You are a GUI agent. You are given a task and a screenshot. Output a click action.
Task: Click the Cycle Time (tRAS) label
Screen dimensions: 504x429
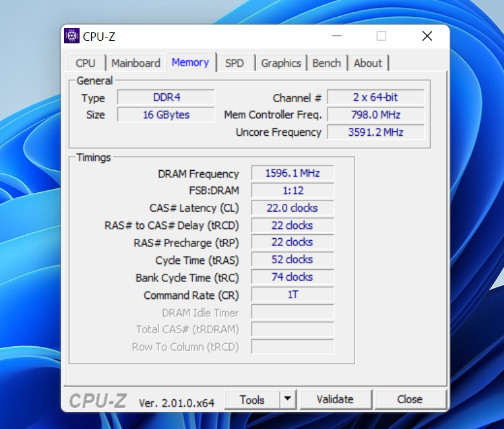(197, 261)
